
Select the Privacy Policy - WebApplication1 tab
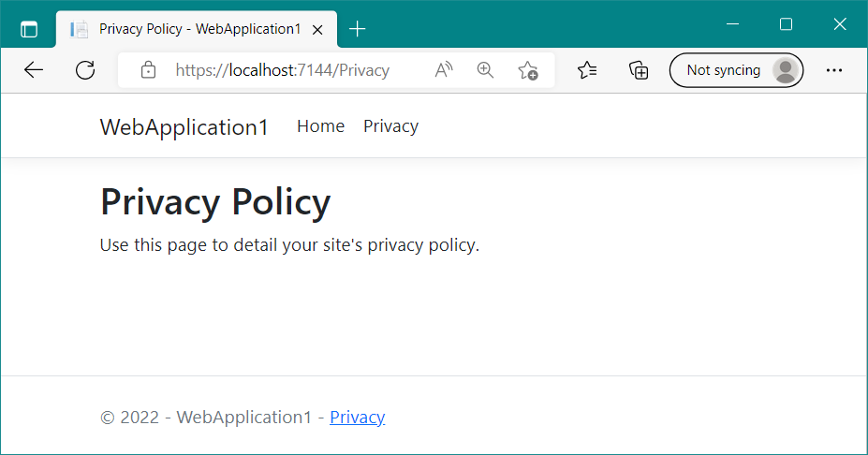(197, 29)
